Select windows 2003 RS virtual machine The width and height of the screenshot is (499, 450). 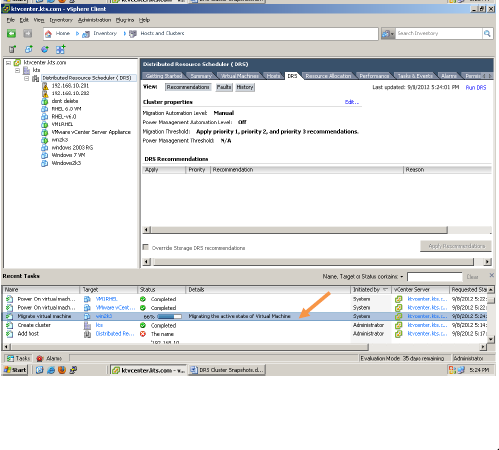pyautogui.click(x=72, y=147)
